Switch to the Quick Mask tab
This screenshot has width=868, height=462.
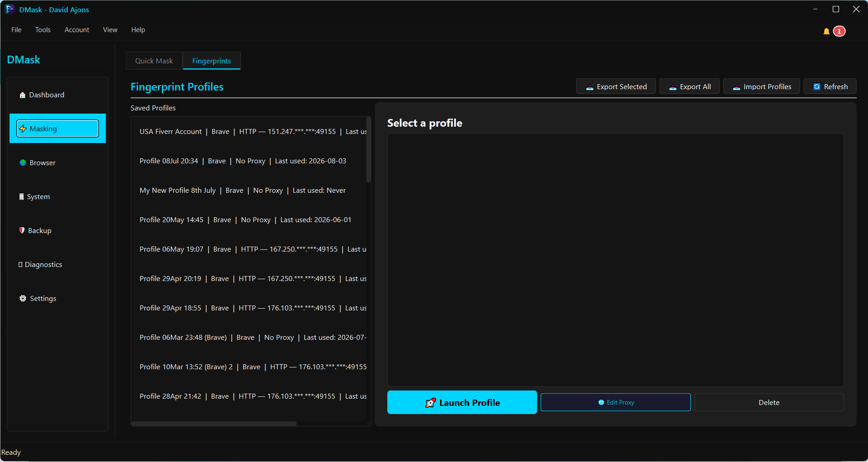click(x=154, y=61)
